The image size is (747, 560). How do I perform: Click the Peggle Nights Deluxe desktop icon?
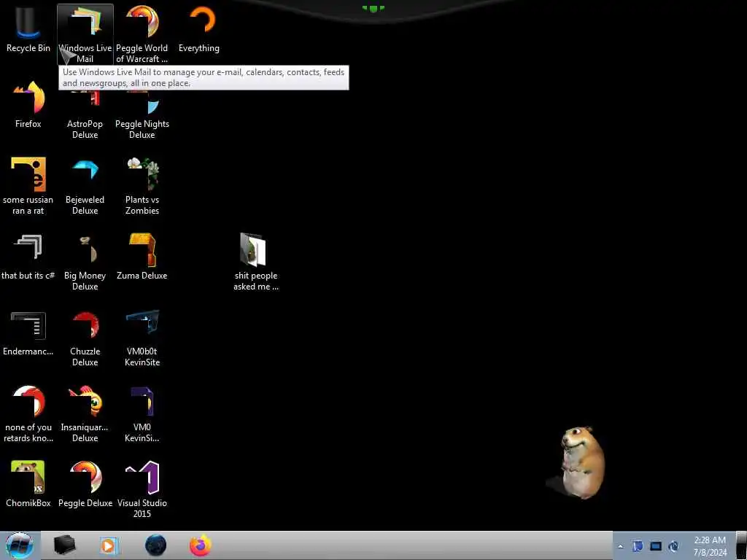[142, 115]
